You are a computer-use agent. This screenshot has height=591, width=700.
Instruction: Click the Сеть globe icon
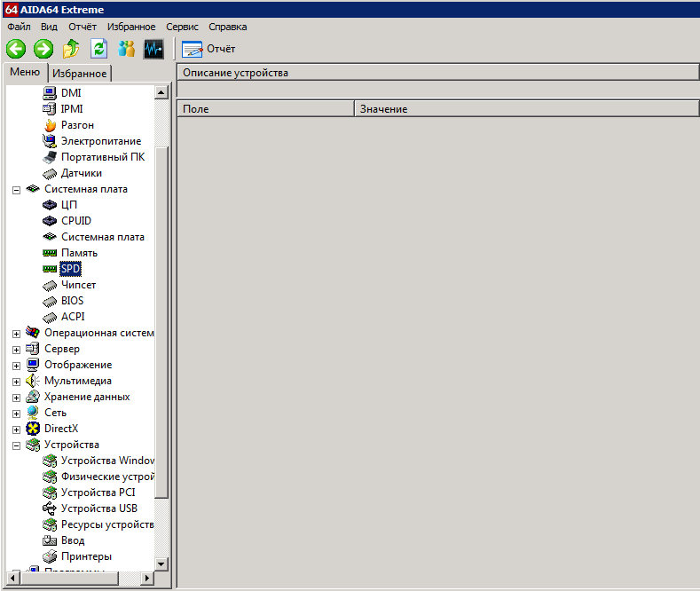click(33, 413)
